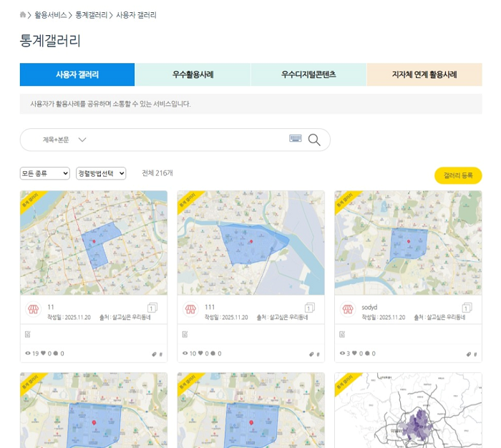Click comment bubble icon on card 111

point(213,353)
